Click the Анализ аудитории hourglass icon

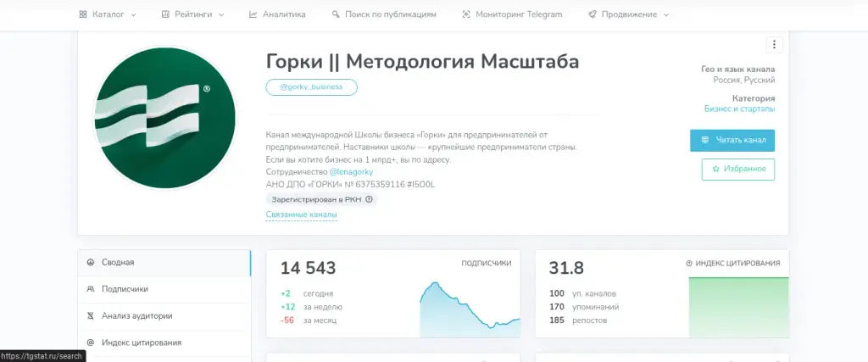tap(91, 316)
